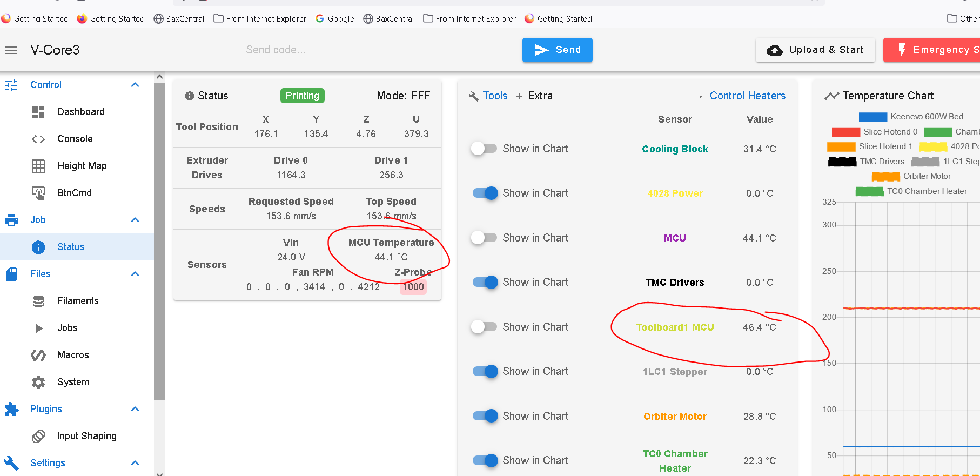The height and width of the screenshot is (476, 980).
Task: Click the Console code brackets icon
Action: [38, 139]
